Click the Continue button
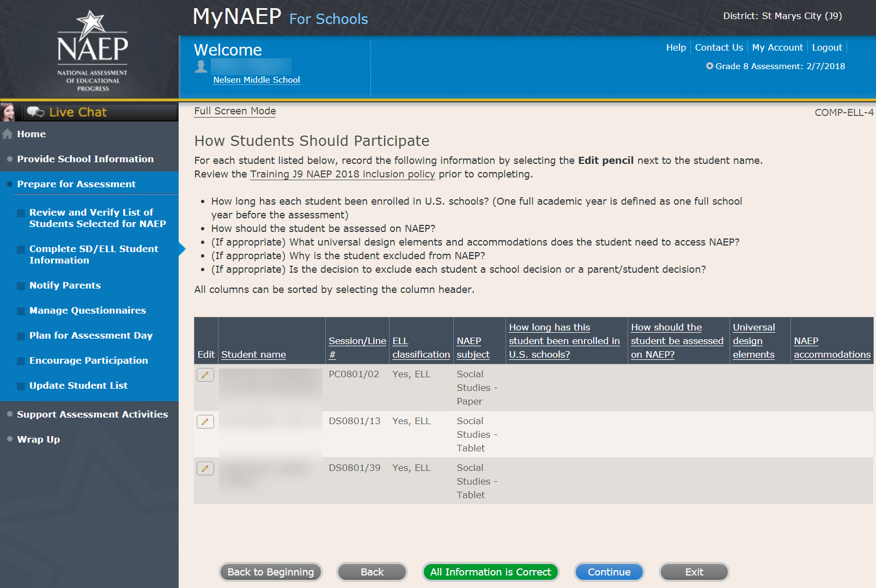Image resolution: width=876 pixels, height=588 pixels. [x=609, y=572]
